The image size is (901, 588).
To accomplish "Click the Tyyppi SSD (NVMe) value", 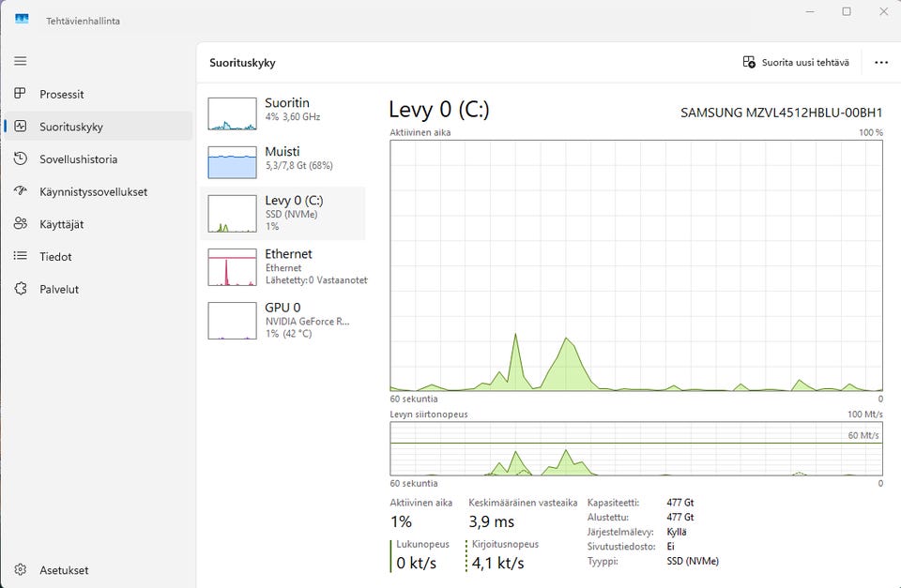I will point(693,561).
